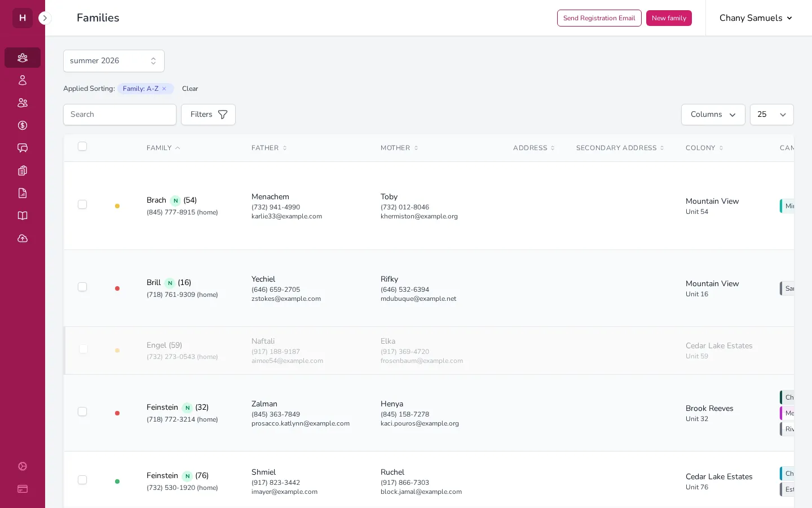Open the cloud upload icon in sidebar

click(x=23, y=238)
